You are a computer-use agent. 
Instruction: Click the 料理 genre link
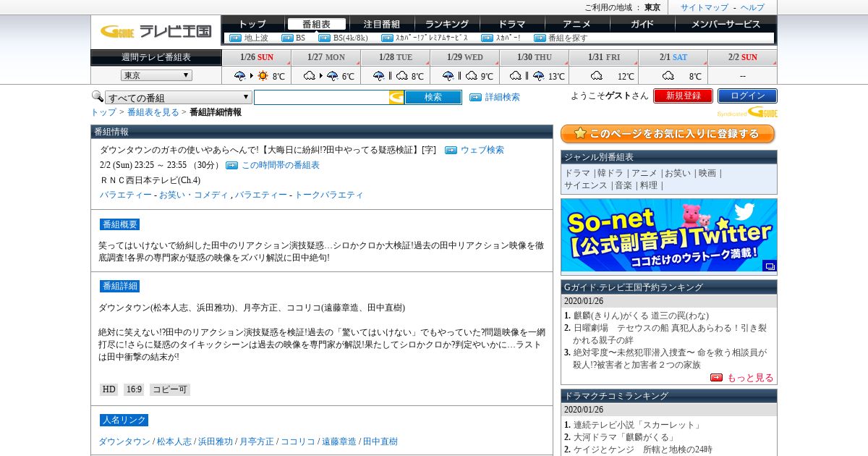point(649,185)
